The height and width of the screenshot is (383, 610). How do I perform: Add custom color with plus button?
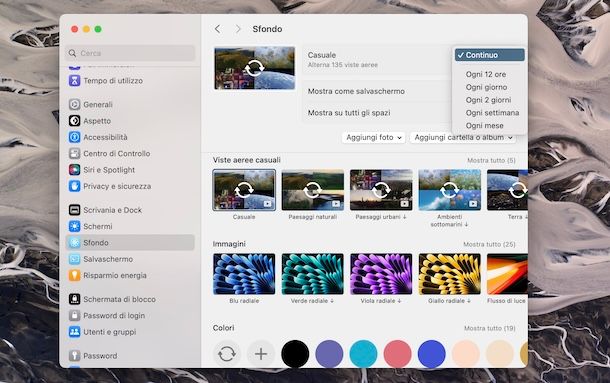(x=261, y=354)
